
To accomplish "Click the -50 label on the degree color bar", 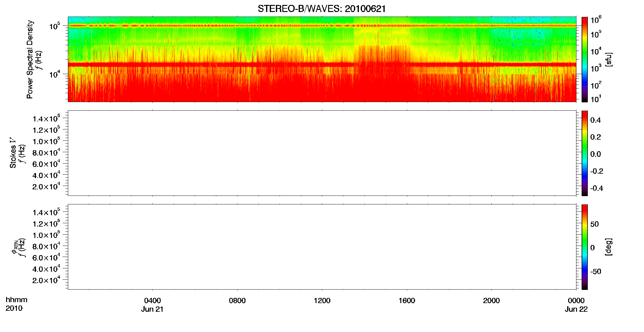I will pyautogui.click(x=596, y=271).
